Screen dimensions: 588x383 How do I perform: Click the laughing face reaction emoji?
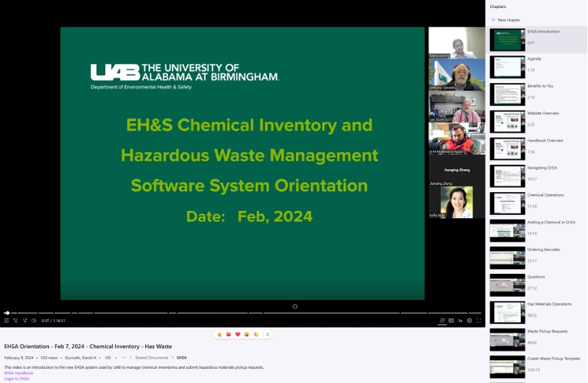point(229,334)
